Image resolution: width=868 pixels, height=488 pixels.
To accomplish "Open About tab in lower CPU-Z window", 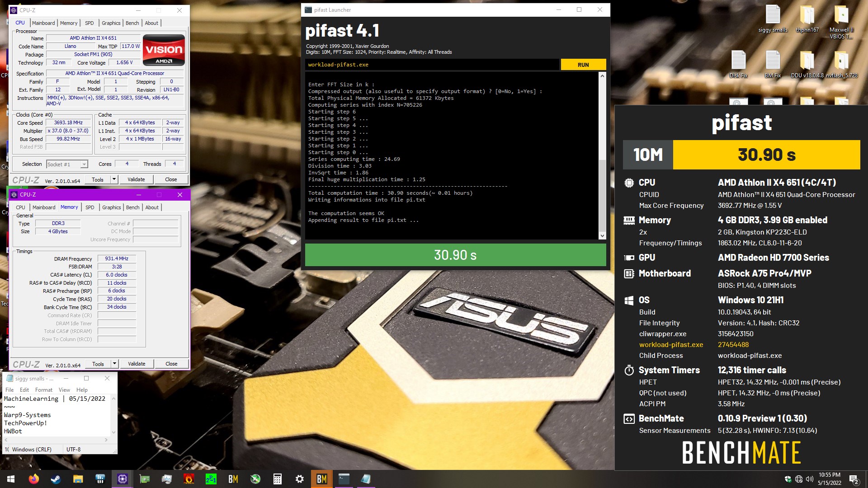I will coord(152,207).
